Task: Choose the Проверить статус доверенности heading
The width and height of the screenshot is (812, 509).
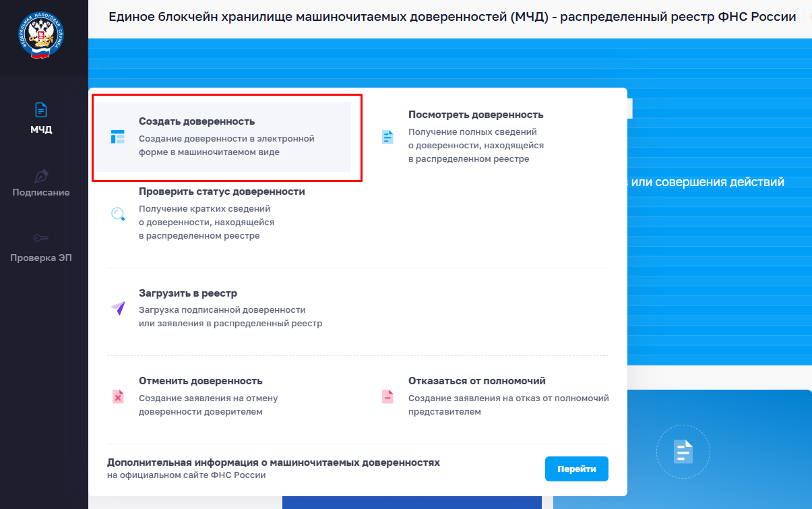Action: click(222, 191)
